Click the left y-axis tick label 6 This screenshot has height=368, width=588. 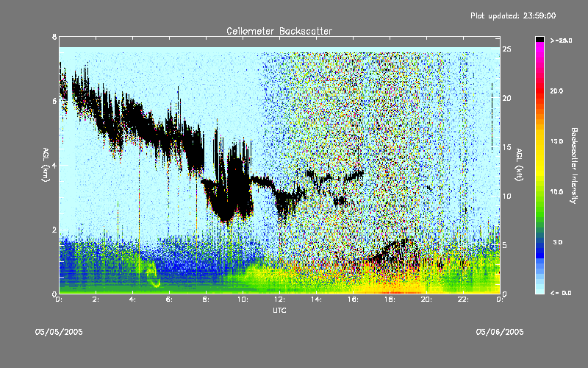coord(54,101)
